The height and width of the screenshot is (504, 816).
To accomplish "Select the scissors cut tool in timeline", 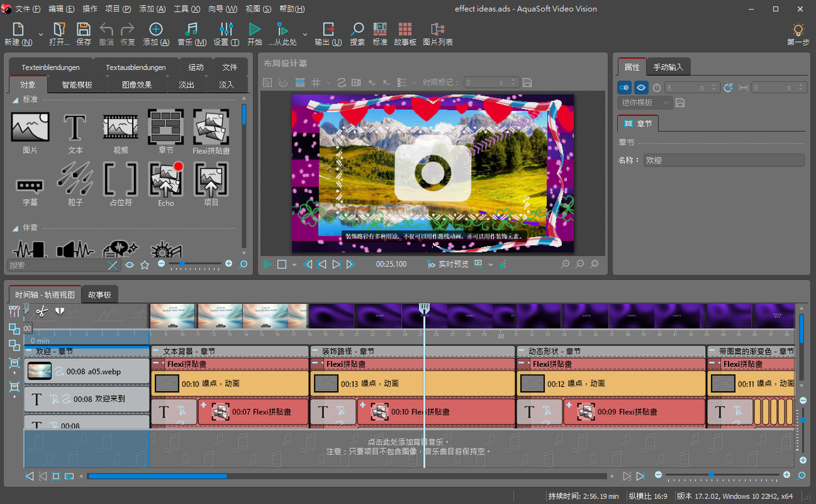I will (42, 312).
